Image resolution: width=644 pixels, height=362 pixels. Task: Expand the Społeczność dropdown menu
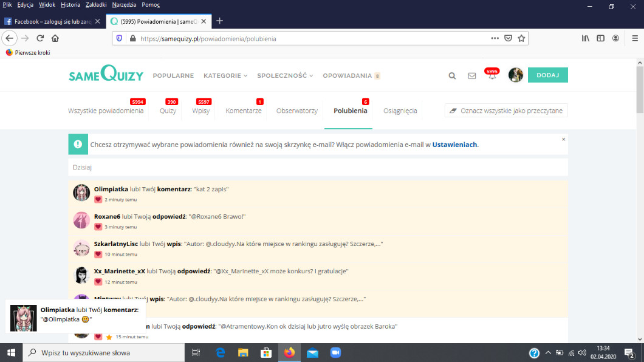[285, 76]
